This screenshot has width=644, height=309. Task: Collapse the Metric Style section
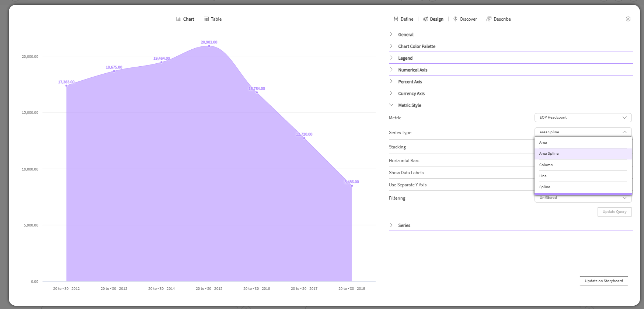391,105
